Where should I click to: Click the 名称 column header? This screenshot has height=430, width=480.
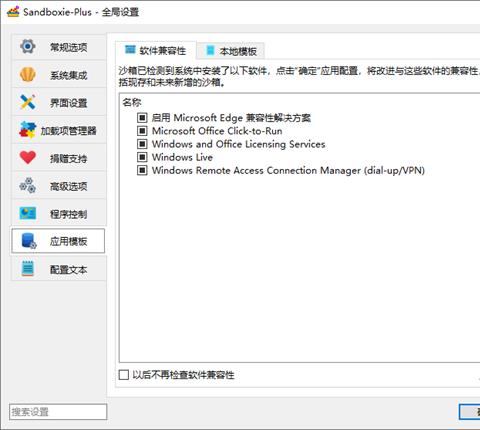[132, 102]
